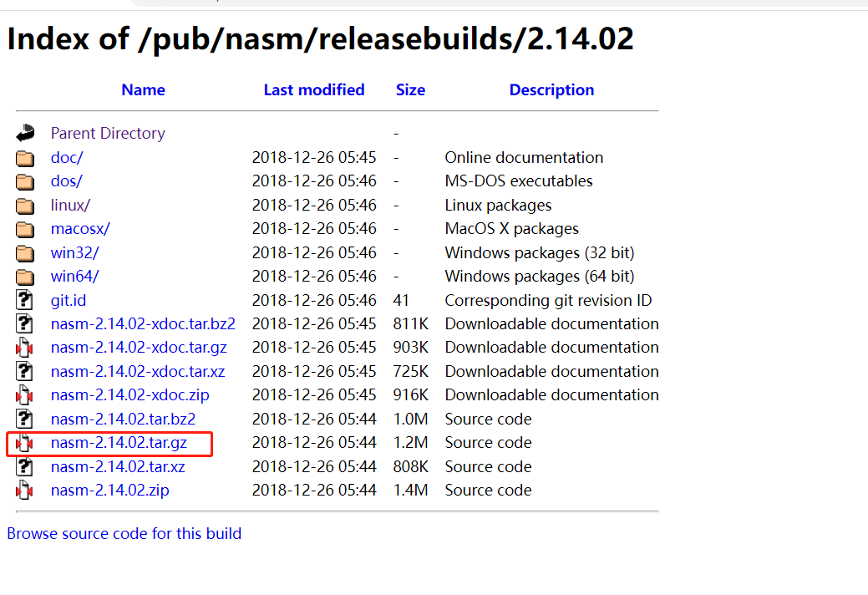Sort listing by Last modified header
The height and width of the screenshot is (595, 868).
pyautogui.click(x=314, y=89)
